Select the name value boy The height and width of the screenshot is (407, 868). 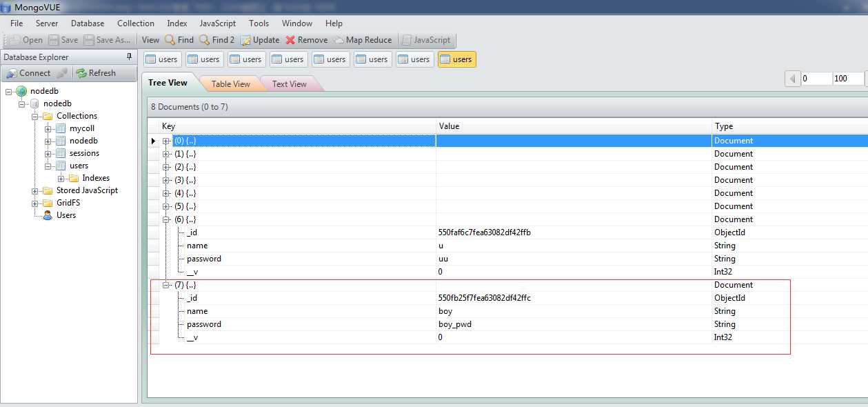(445, 311)
